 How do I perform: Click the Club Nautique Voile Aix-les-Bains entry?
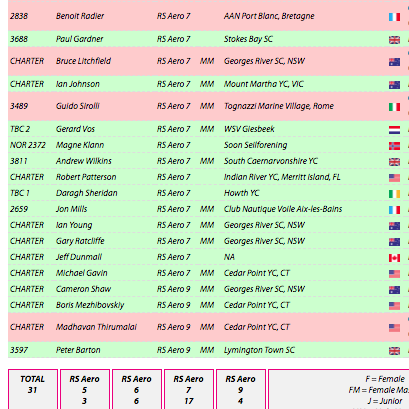pyautogui.click(x=283, y=209)
